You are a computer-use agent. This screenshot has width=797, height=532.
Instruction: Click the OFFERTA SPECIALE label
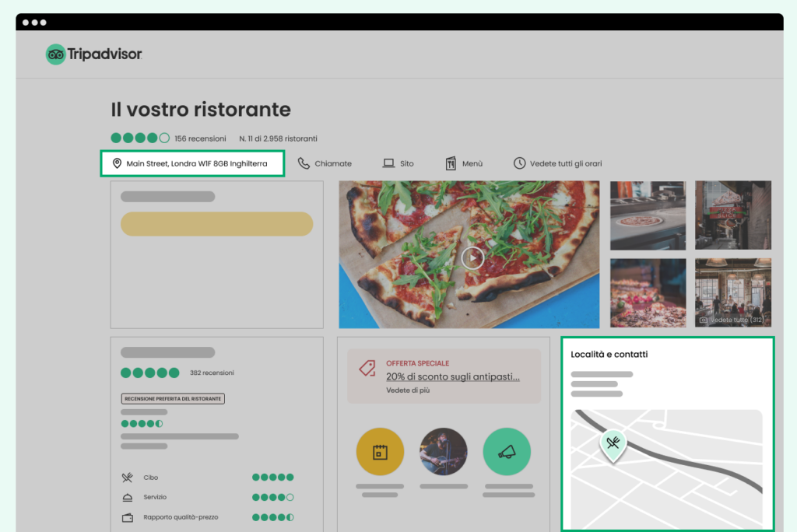417,363
